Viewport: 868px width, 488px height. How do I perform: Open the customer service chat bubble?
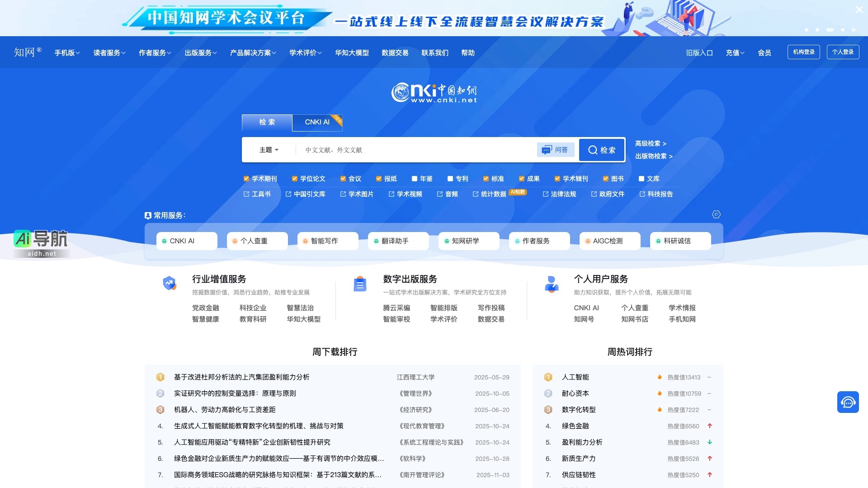click(x=849, y=402)
